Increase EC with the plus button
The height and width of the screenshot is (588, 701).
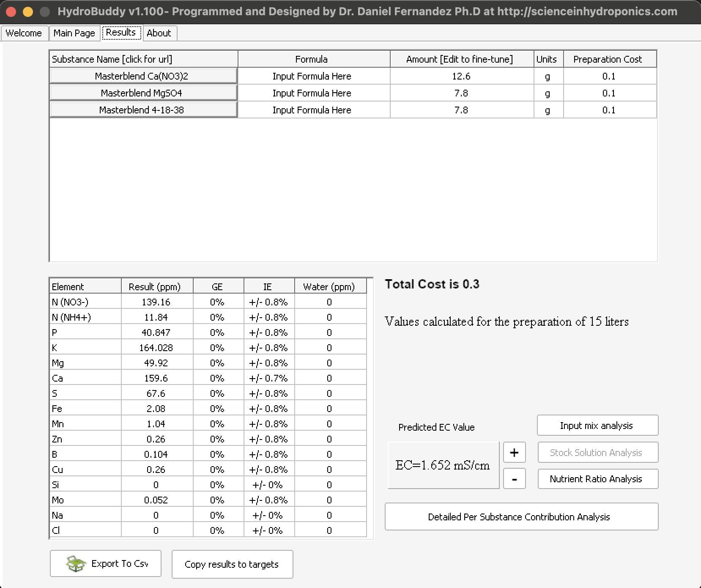pos(514,452)
